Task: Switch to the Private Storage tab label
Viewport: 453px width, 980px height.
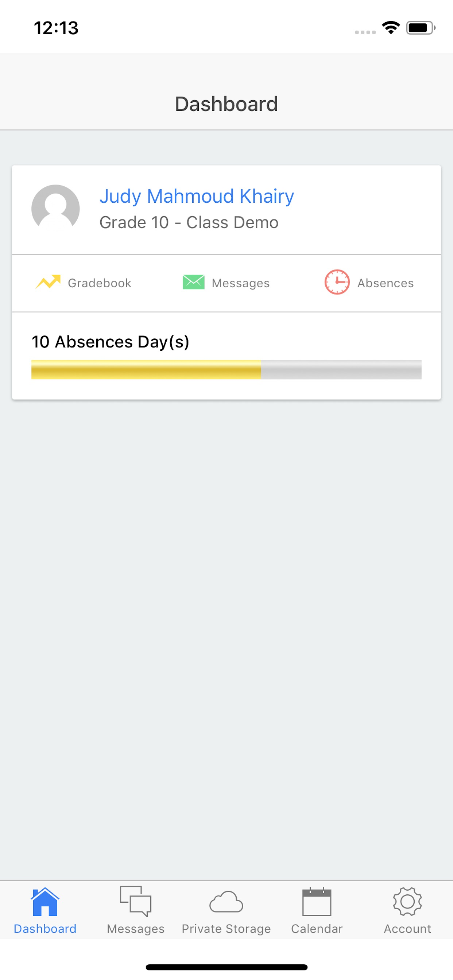Action: point(226,929)
